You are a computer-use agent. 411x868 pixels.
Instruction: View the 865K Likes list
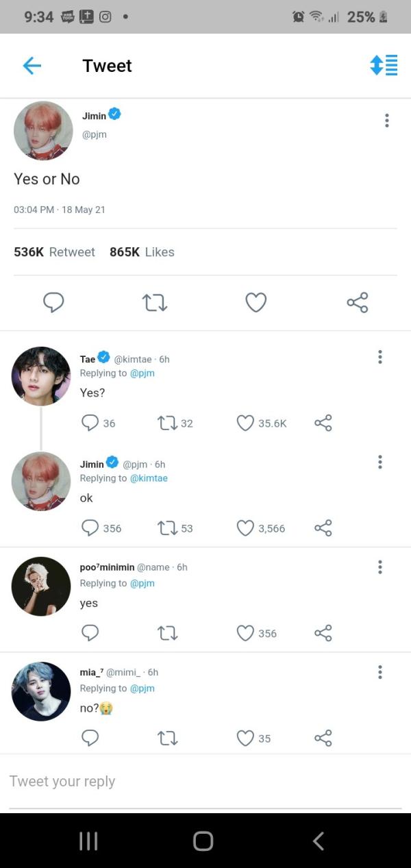point(142,252)
